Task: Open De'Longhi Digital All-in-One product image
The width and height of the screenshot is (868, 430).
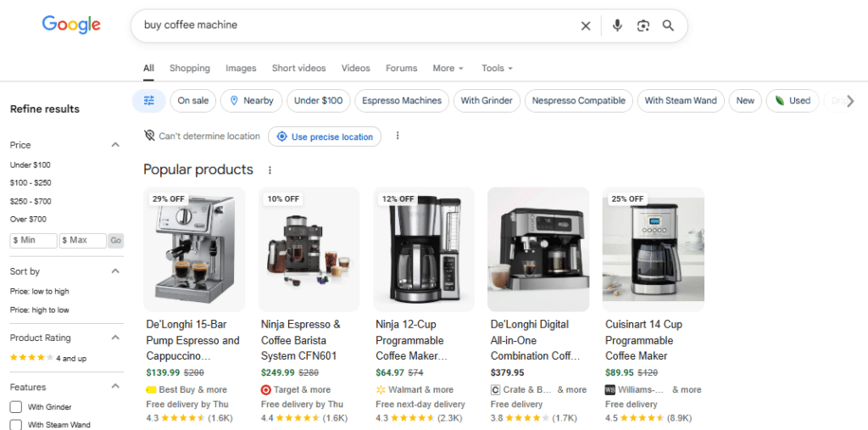Action: [x=538, y=249]
